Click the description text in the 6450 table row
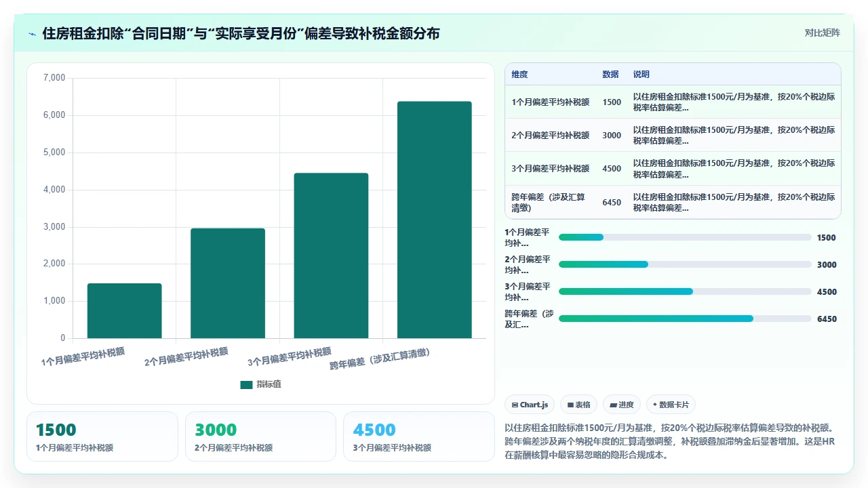868x488 pixels. (x=734, y=203)
